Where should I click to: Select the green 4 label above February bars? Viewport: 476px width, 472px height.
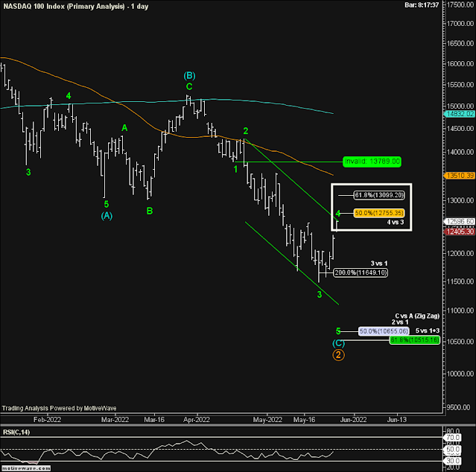pos(69,96)
